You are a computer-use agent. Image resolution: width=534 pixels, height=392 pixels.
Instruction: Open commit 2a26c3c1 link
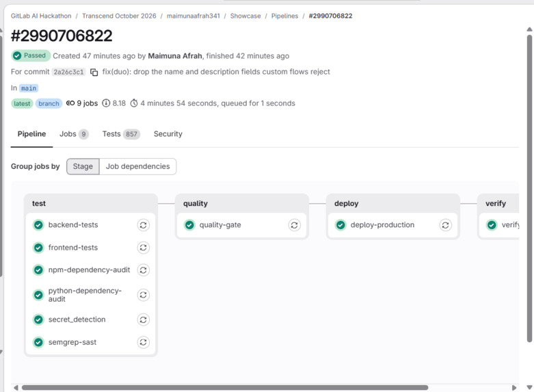[68, 72]
